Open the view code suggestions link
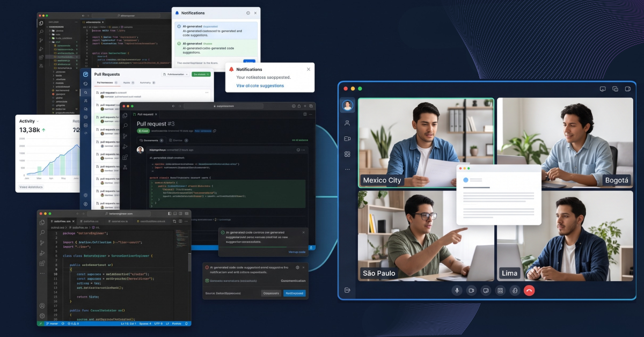 (x=260, y=85)
